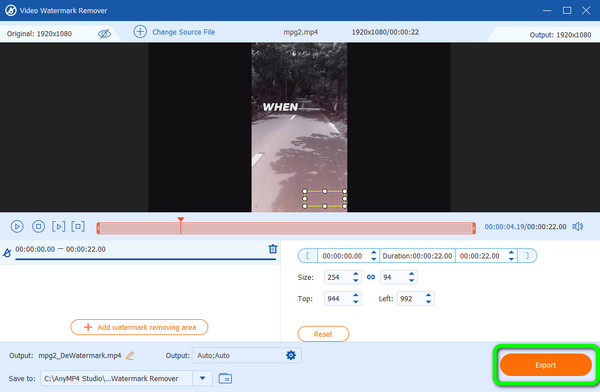
Task: Toggle original preview eye icon
Action: point(104,34)
